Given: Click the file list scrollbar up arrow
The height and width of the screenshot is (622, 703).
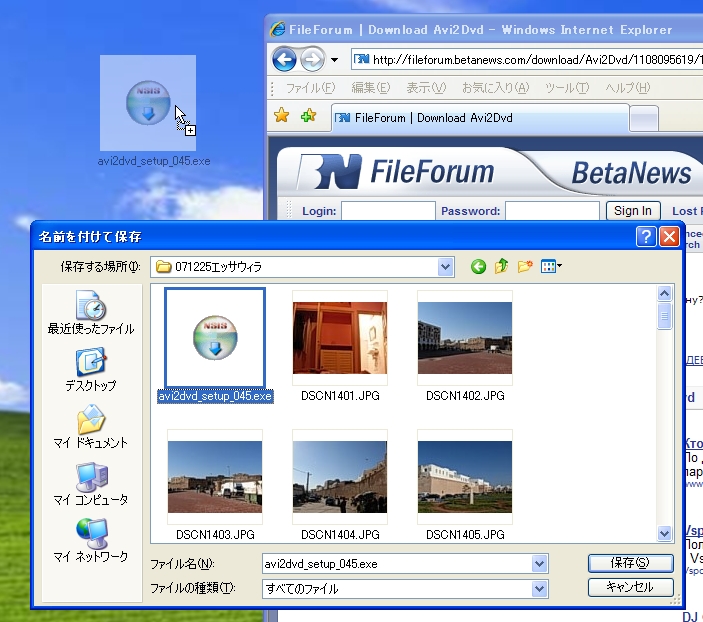Looking at the screenshot, I should [664, 293].
